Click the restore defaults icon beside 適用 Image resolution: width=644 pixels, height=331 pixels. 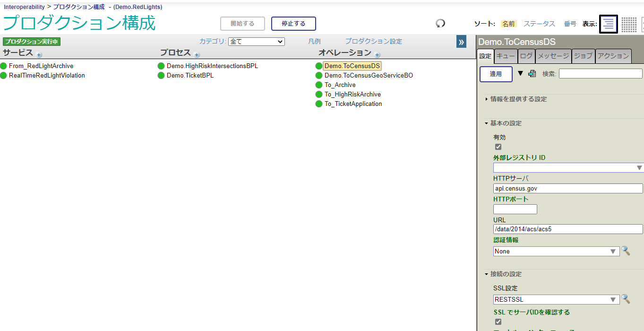pos(532,74)
